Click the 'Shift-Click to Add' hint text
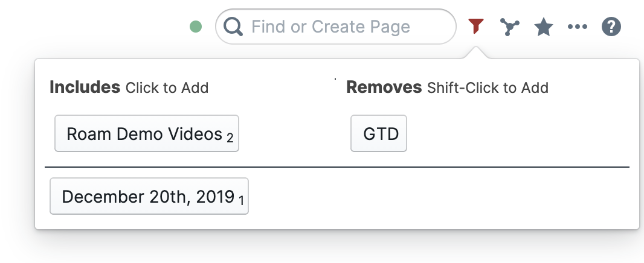This screenshot has width=644, height=263. coord(488,88)
